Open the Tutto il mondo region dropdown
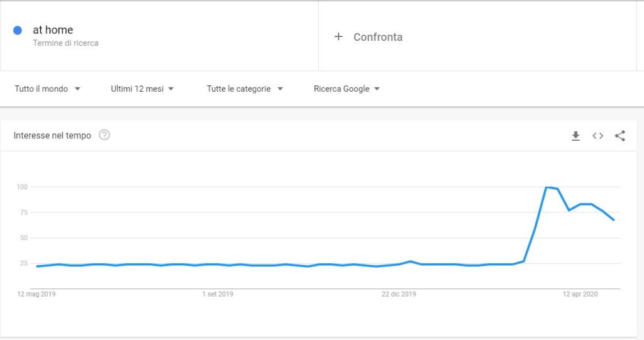 click(x=48, y=89)
